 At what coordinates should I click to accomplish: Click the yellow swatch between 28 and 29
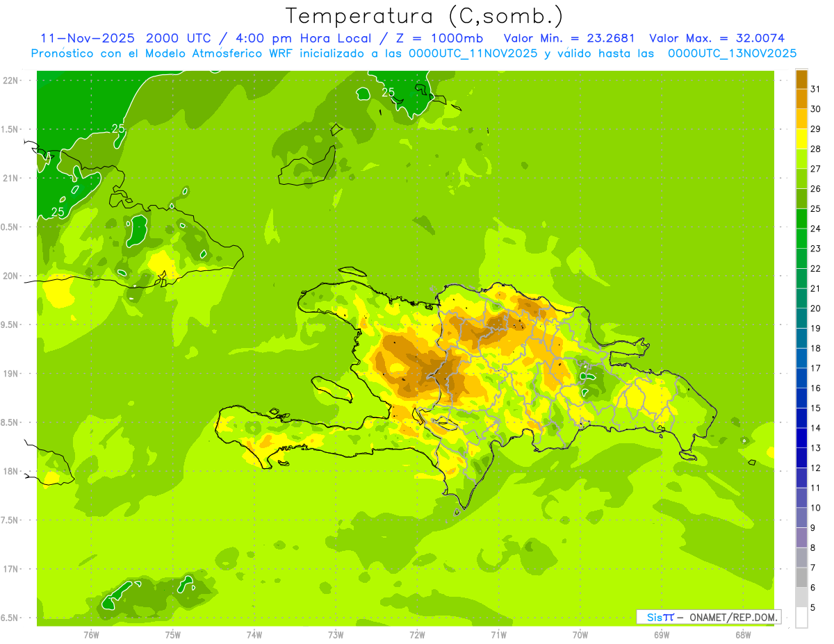click(x=801, y=139)
